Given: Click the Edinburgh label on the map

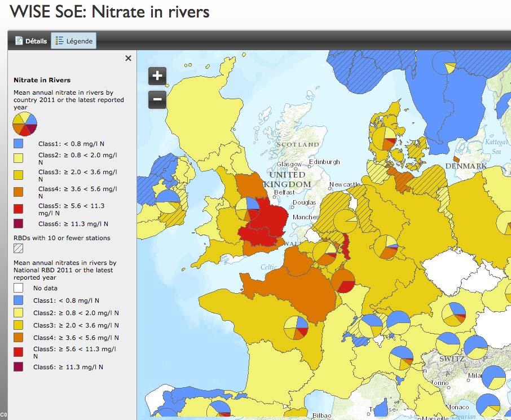Looking at the screenshot, I should [x=324, y=162].
